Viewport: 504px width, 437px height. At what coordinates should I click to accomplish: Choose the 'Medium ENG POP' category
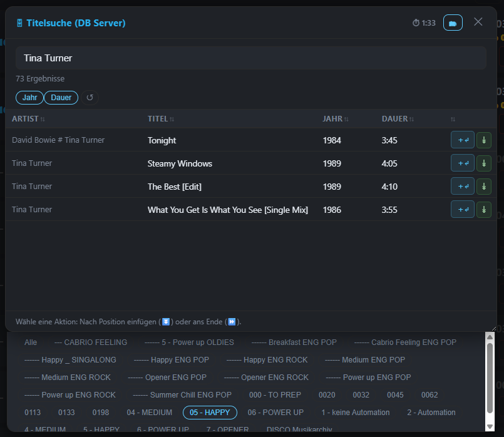pos(365,360)
